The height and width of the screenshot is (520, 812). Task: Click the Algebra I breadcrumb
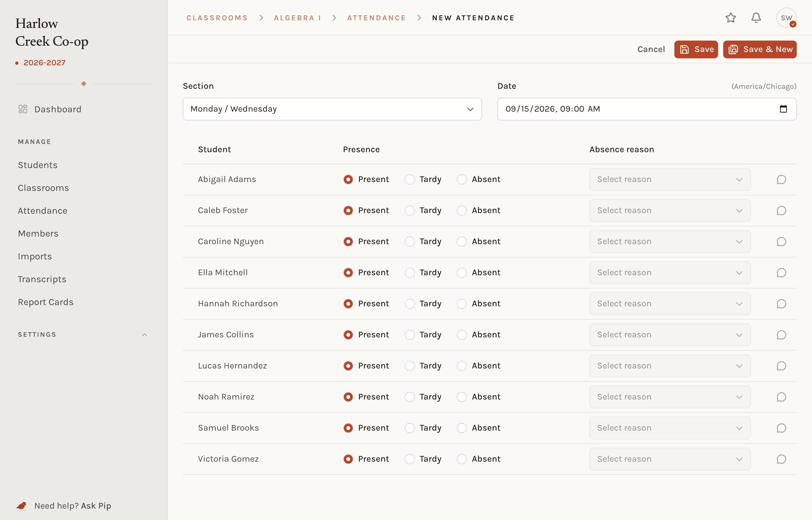coord(297,17)
